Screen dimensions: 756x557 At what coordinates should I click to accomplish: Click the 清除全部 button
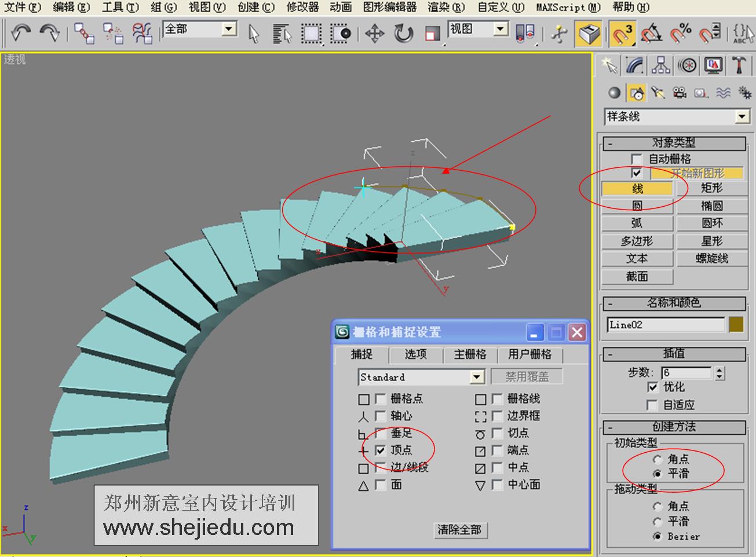pos(461,530)
